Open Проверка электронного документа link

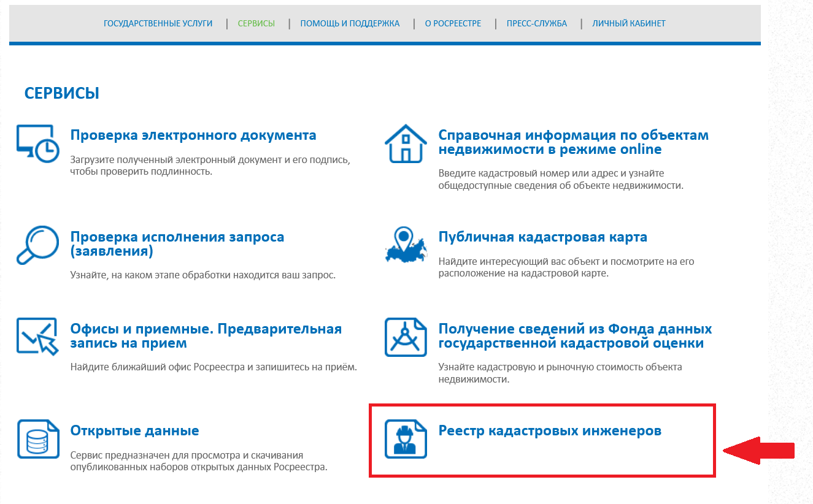click(x=193, y=135)
